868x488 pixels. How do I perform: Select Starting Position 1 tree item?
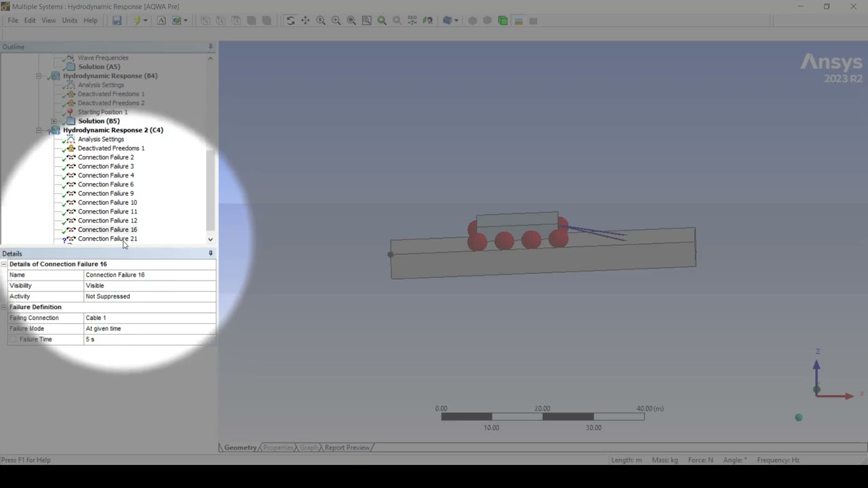pyautogui.click(x=102, y=112)
